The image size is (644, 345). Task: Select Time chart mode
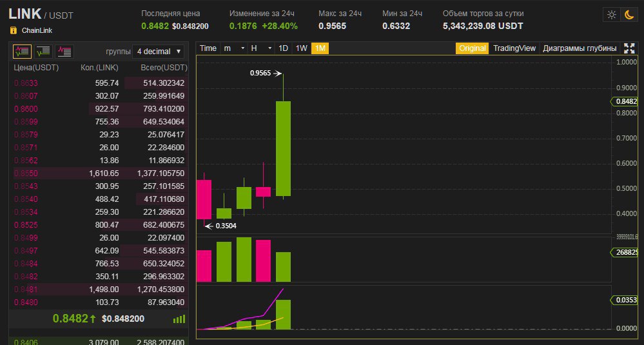click(208, 48)
